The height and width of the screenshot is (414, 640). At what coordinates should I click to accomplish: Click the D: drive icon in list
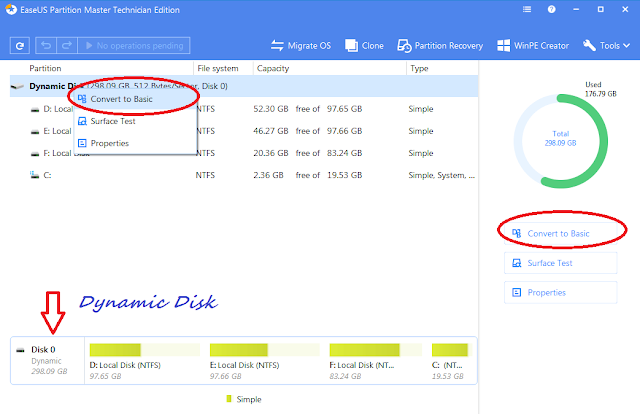click(x=35, y=109)
